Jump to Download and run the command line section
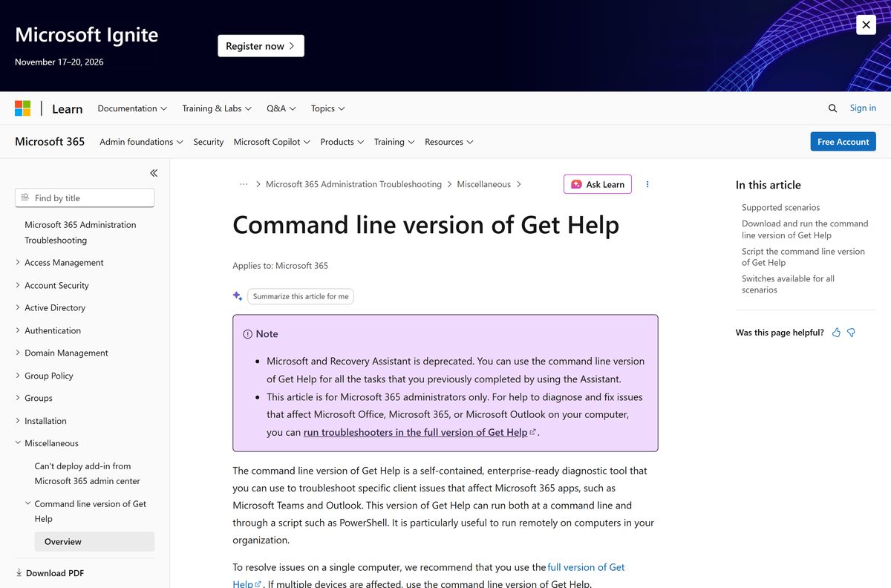The image size is (891, 588). 805,229
